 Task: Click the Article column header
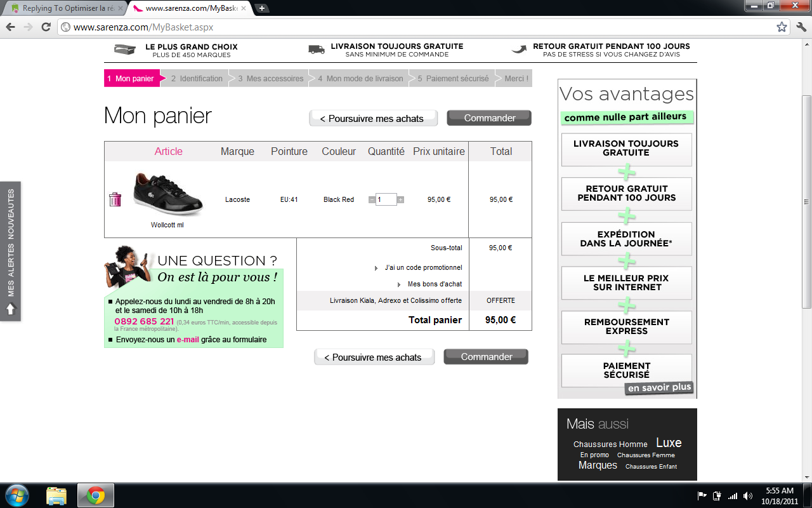(x=168, y=151)
